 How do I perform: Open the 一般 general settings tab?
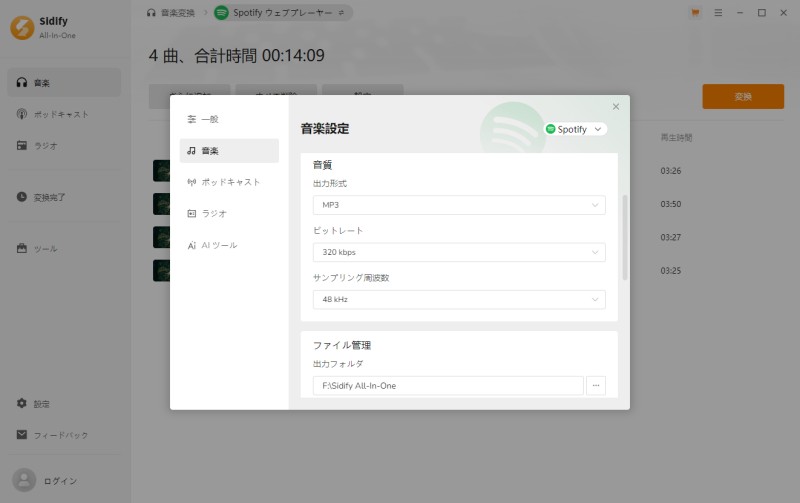point(229,119)
